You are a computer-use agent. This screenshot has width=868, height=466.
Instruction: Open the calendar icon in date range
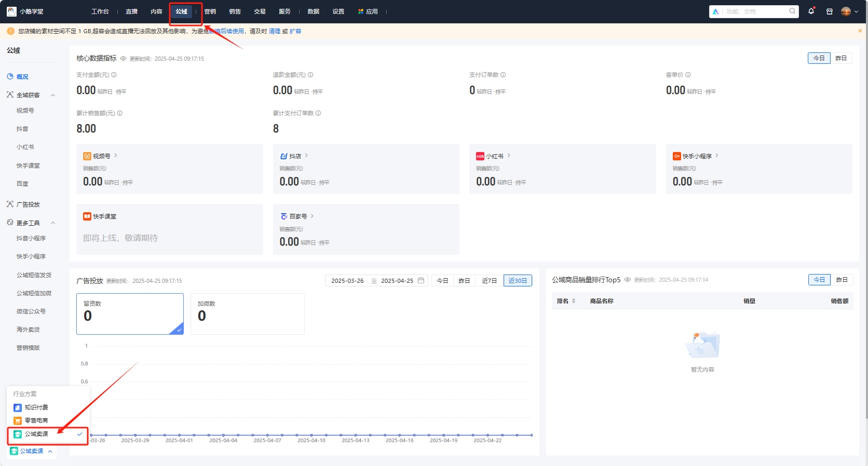click(421, 281)
